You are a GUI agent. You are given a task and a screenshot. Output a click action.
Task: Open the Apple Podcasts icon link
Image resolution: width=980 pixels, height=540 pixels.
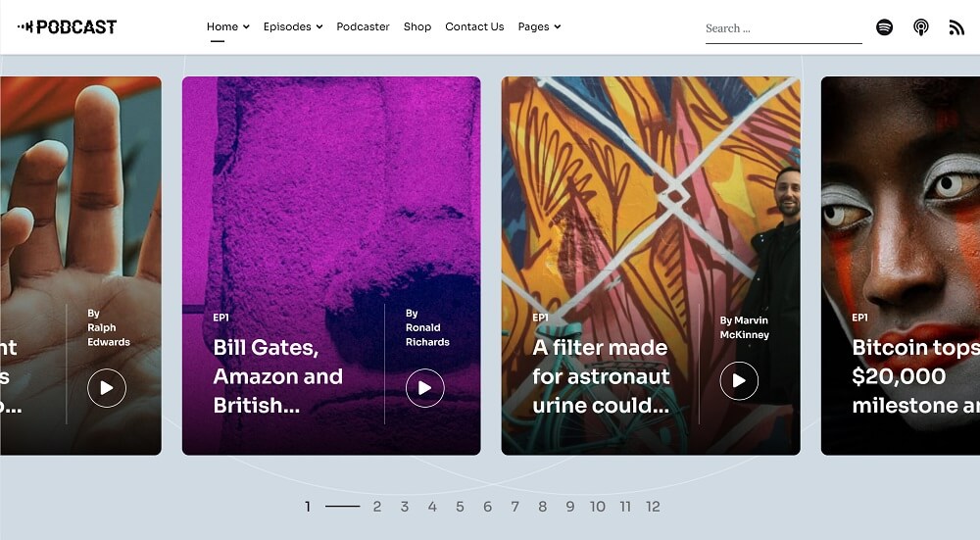coord(921,27)
